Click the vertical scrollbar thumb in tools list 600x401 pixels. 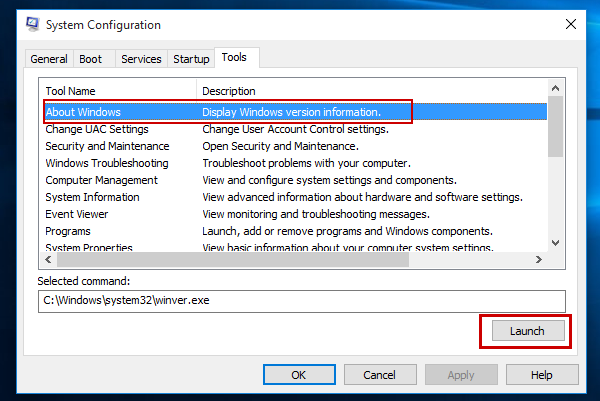556,126
